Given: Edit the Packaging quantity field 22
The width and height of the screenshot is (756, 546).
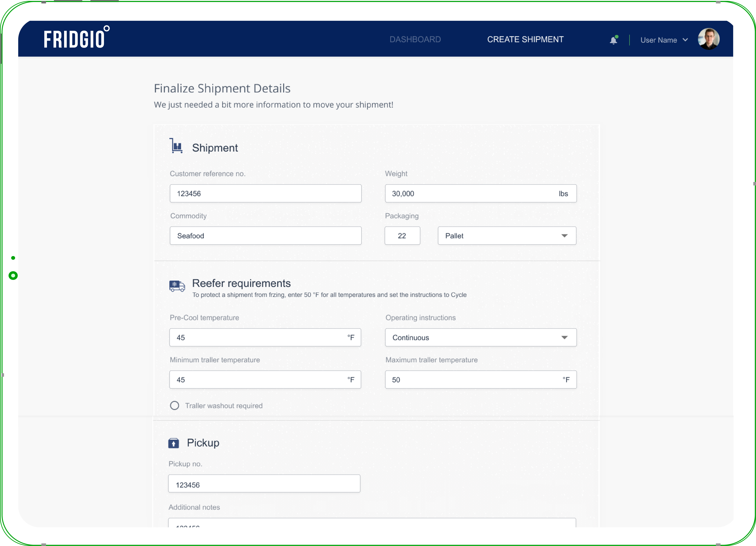Looking at the screenshot, I should 402,236.
